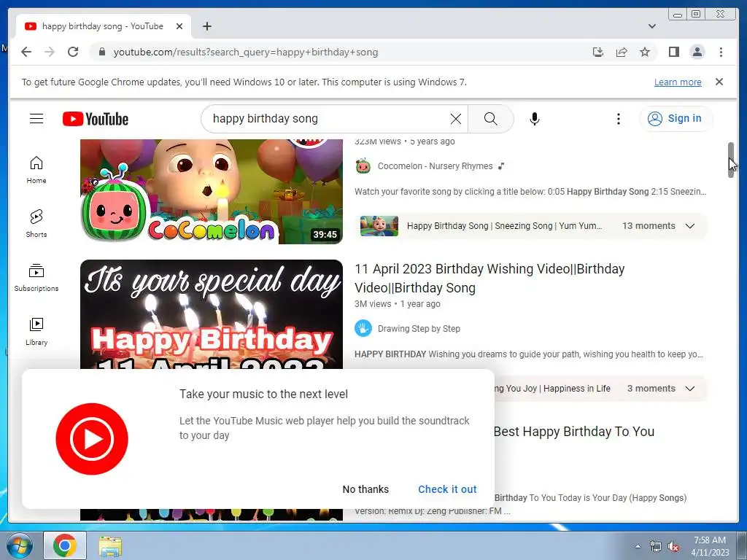Select the happy birthday song tab

pos(104,26)
